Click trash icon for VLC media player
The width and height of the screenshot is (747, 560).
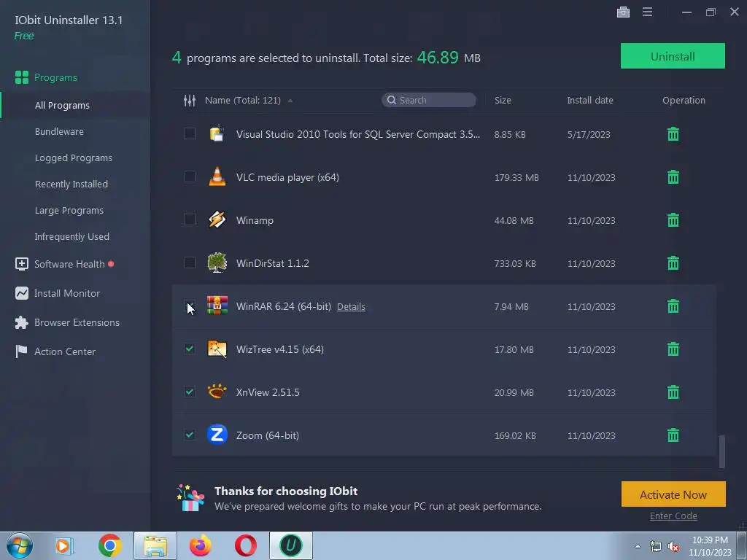(673, 177)
